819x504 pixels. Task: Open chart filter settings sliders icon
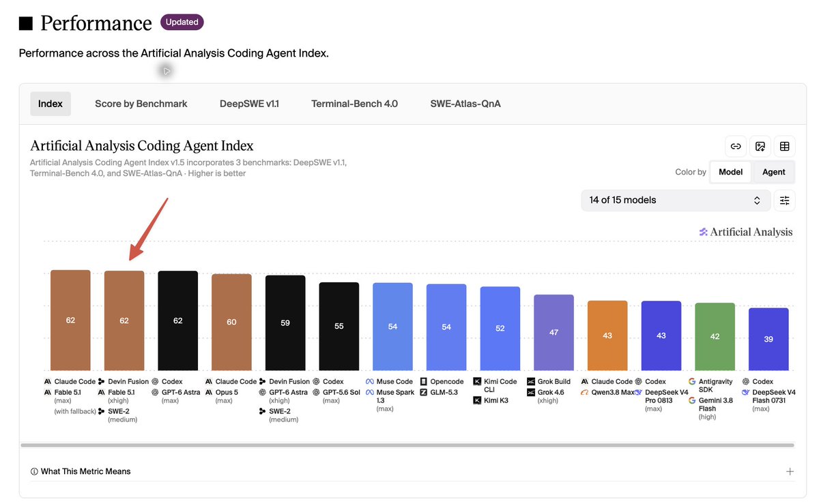[x=785, y=200]
